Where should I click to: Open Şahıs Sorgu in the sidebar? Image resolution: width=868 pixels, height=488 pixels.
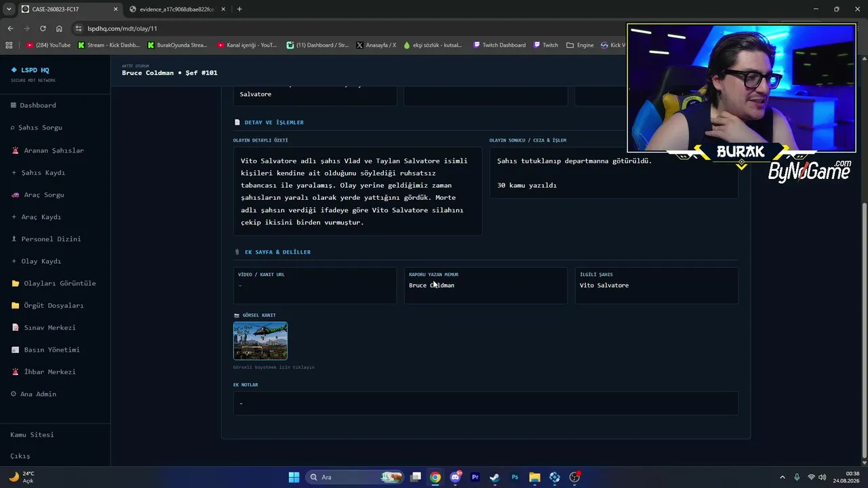(37, 127)
